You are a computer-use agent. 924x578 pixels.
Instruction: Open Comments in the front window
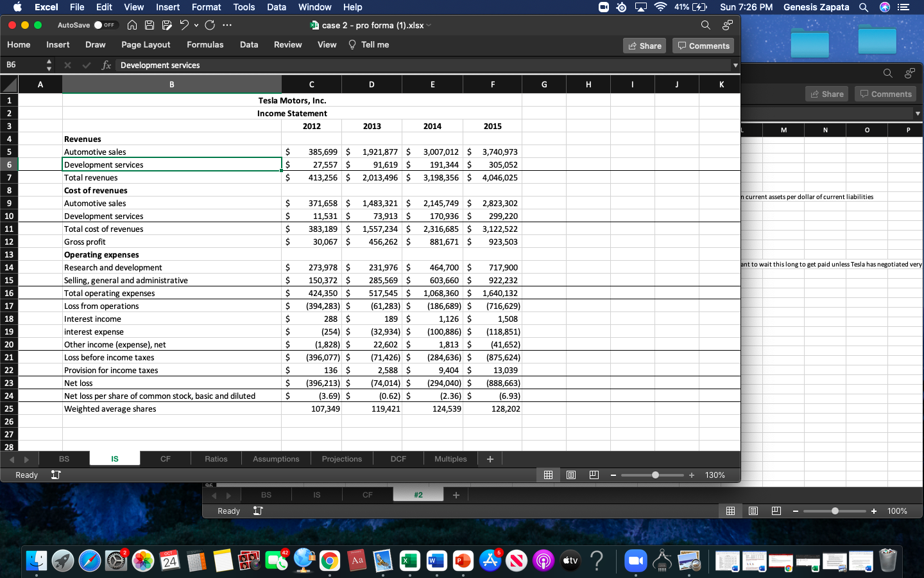(x=703, y=46)
